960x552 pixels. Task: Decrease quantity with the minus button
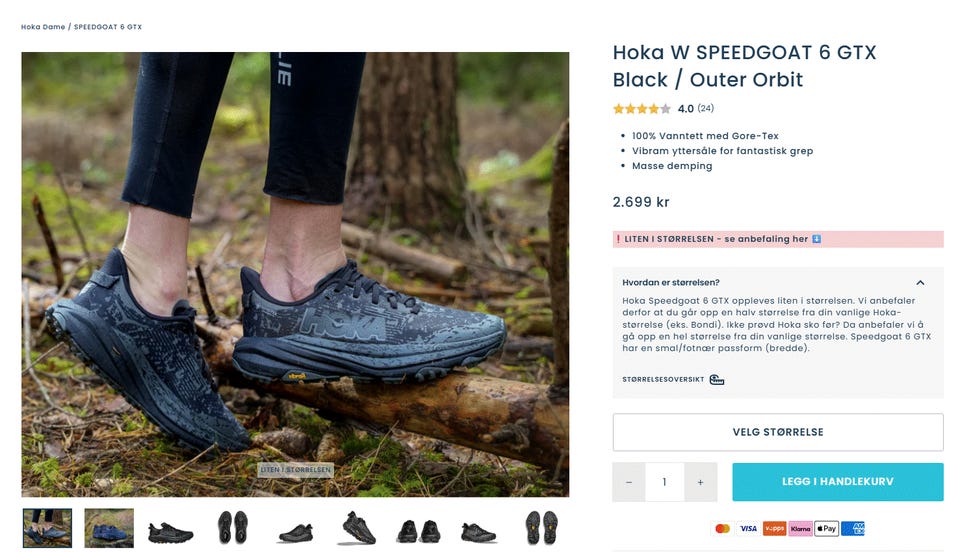629,482
